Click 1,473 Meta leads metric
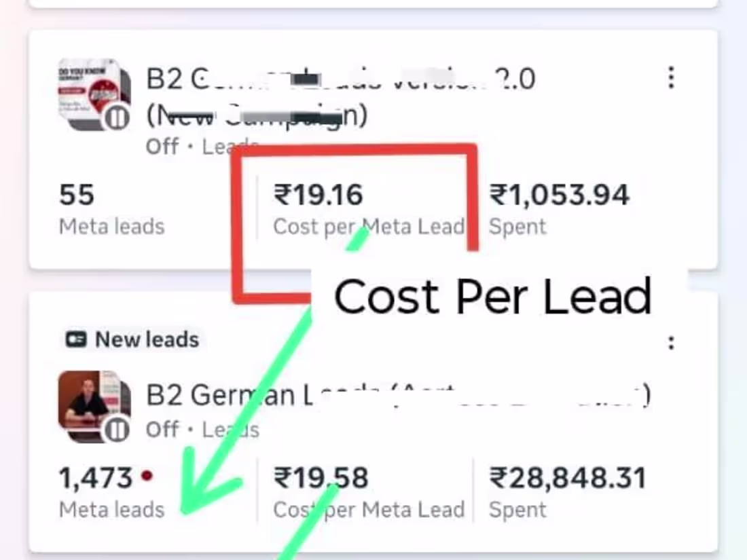This screenshot has height=560, width=747. point(111,492)
